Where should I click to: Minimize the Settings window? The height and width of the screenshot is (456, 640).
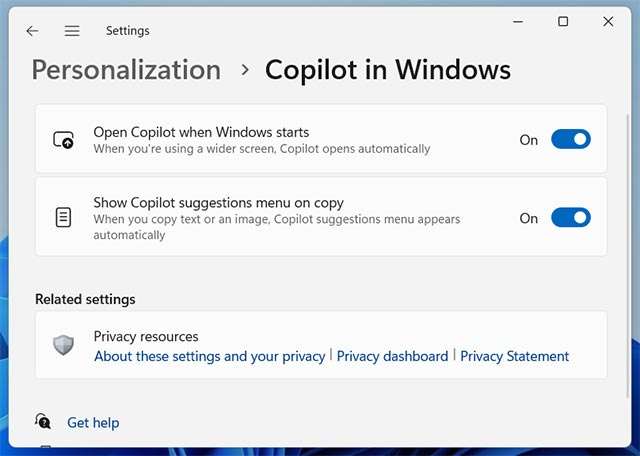pos(517,21)
